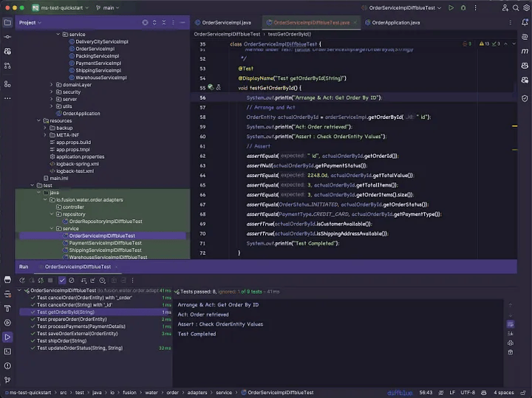The width and height of the screenshot is (532, 398).
Task: Open the Project view dropdown
Action: [x=31, y=23]
